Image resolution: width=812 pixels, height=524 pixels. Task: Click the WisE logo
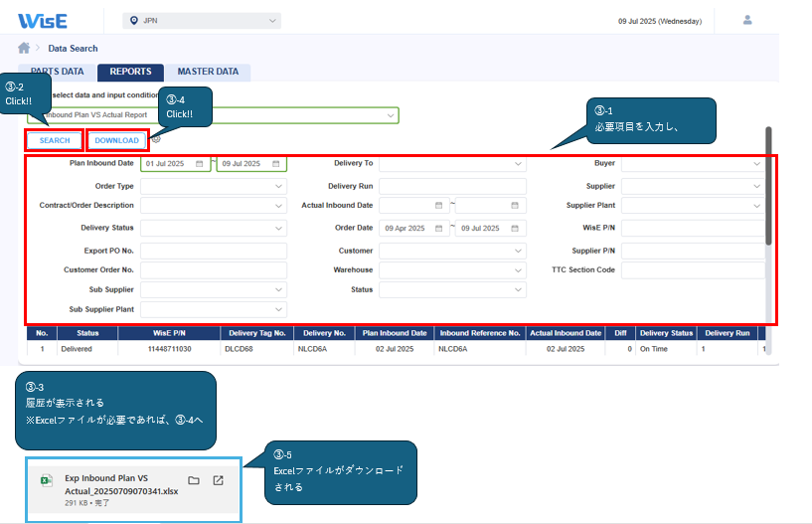point(41,20)
